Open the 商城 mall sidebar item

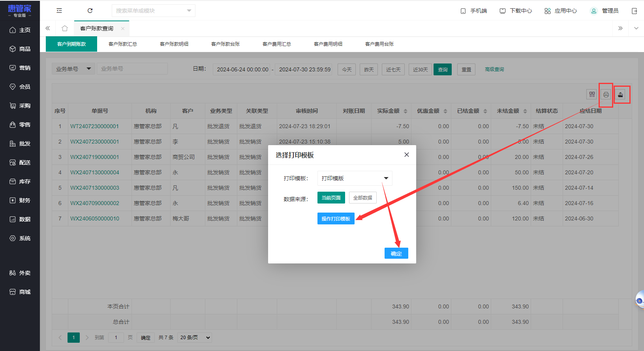[x=20, y=292]
